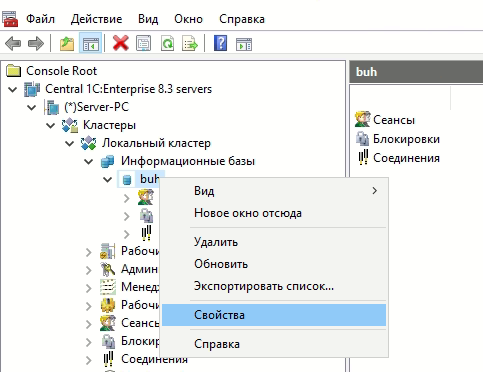Click the locks padlock icon under buh

tap(146, 215)
